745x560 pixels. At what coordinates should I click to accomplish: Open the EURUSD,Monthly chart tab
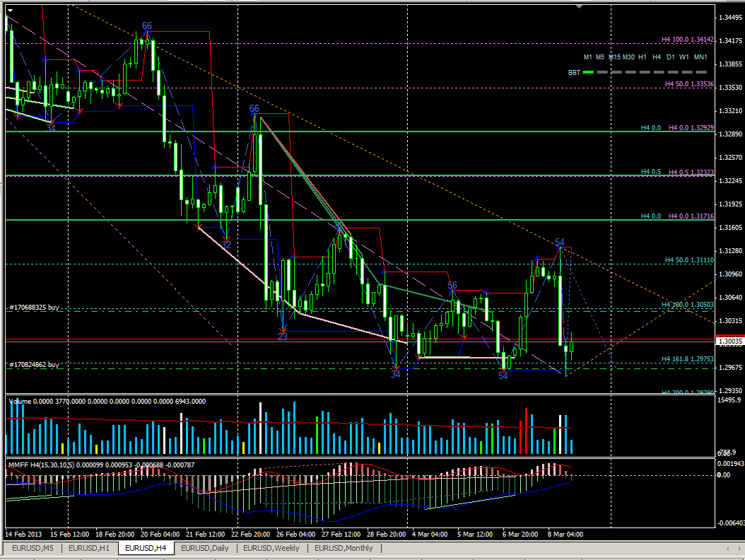coord(344,548)
